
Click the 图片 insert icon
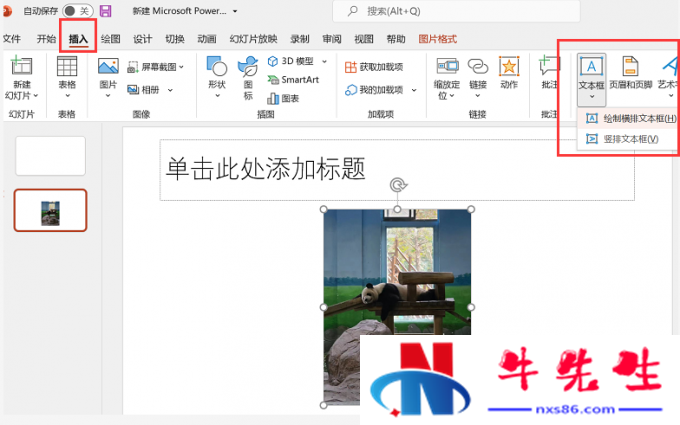coord(108,66)
